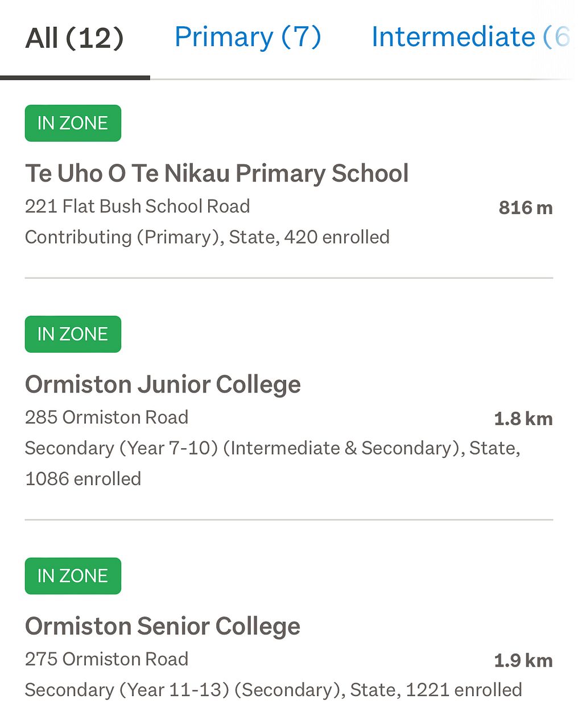
Task: Click IN ZONE badge above Te Uho O Te Nikau
Action: pyautogui.click(x=73, y=123)
